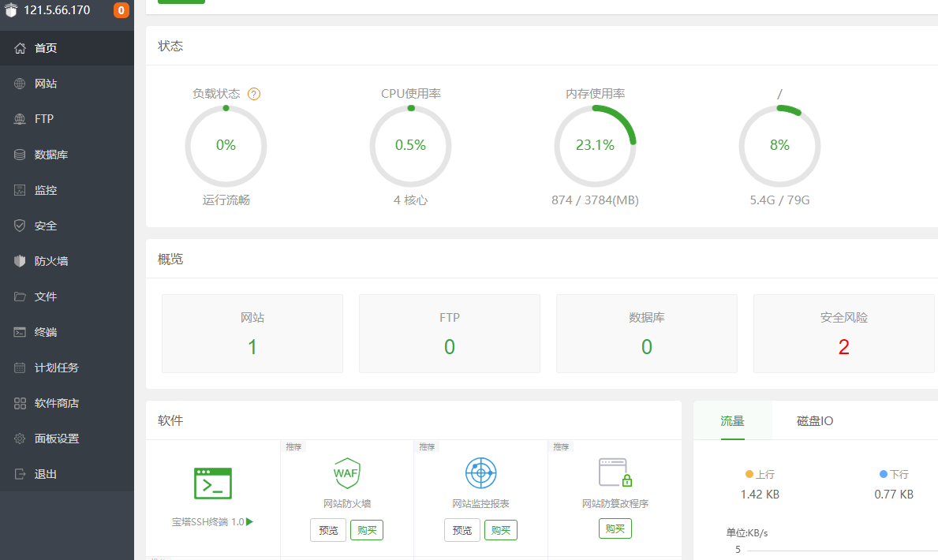Viewport: 938px width, 560px height.
Task: Open the FTP overview card showing 0
Action: coord(449,334)
